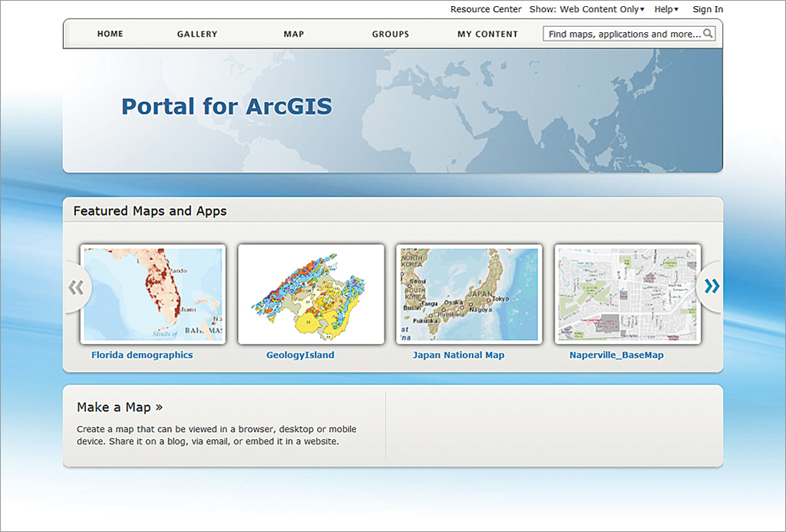This screenshot has height=532, width=786.
Task: Open the GALLERY tab
Action: 197,34
